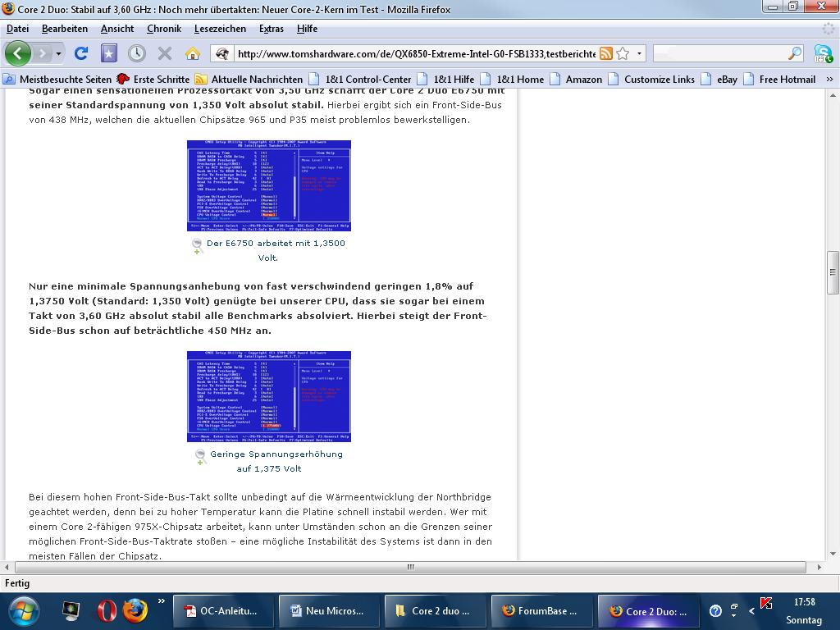The width and height of the screenshot is (840, 630).
Task: Click inside the browser search box
Action: point(719,53)
